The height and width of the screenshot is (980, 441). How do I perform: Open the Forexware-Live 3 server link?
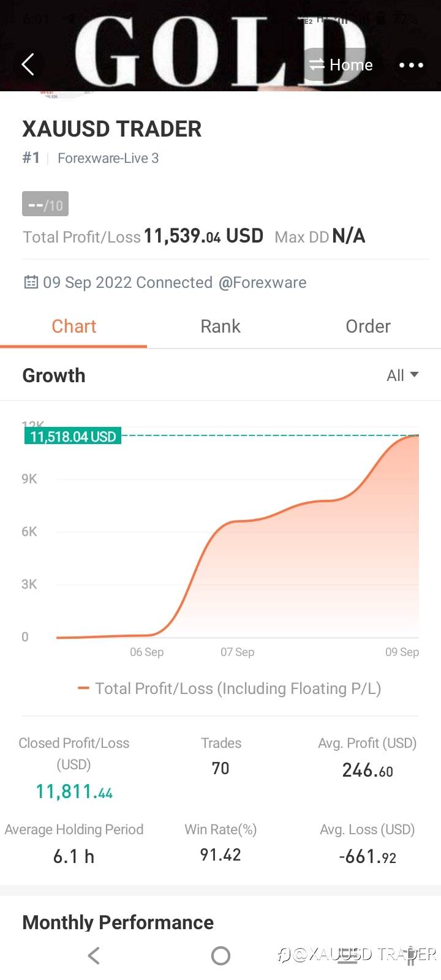pyautogui.click(x=108, y=158)
